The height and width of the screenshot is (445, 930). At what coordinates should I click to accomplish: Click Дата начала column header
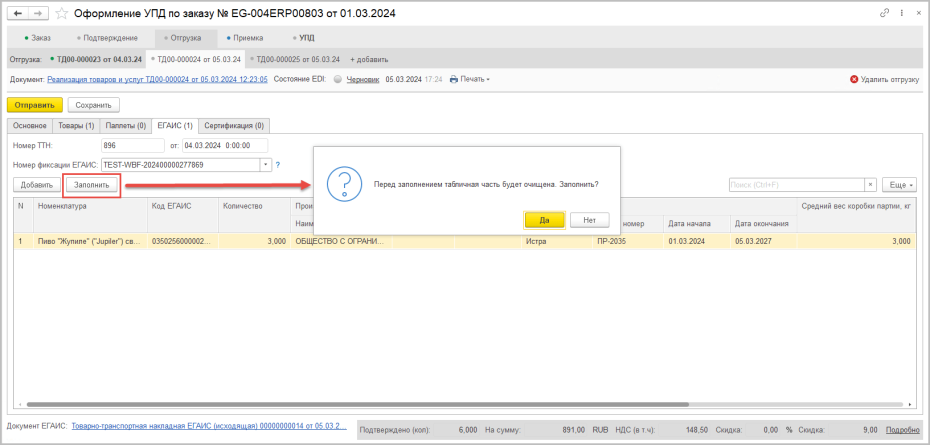[696, 224]
